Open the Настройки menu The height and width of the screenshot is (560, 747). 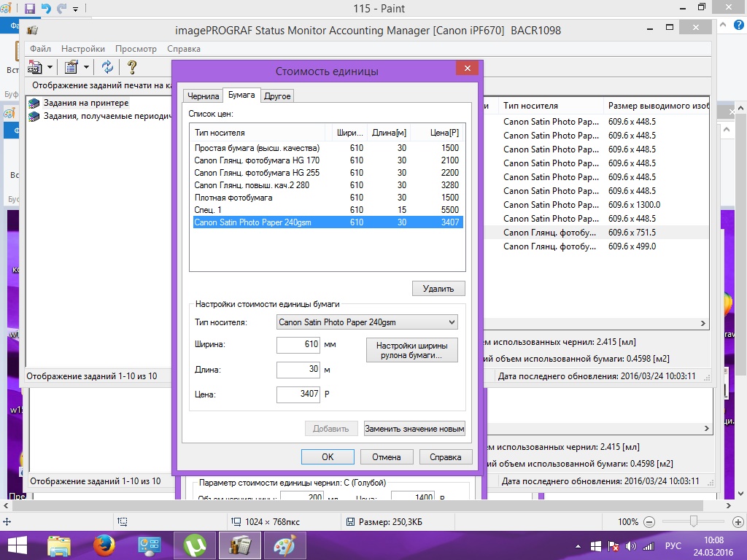[83, 49]
